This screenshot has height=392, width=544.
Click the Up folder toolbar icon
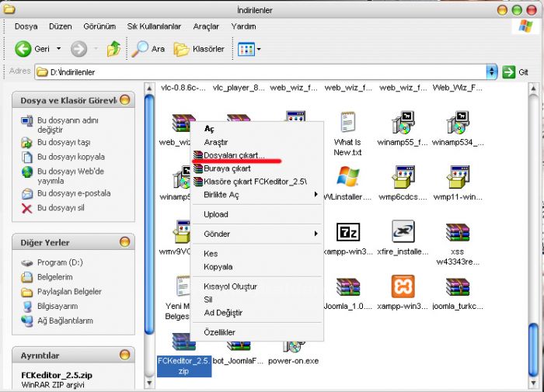coord(113,49)
